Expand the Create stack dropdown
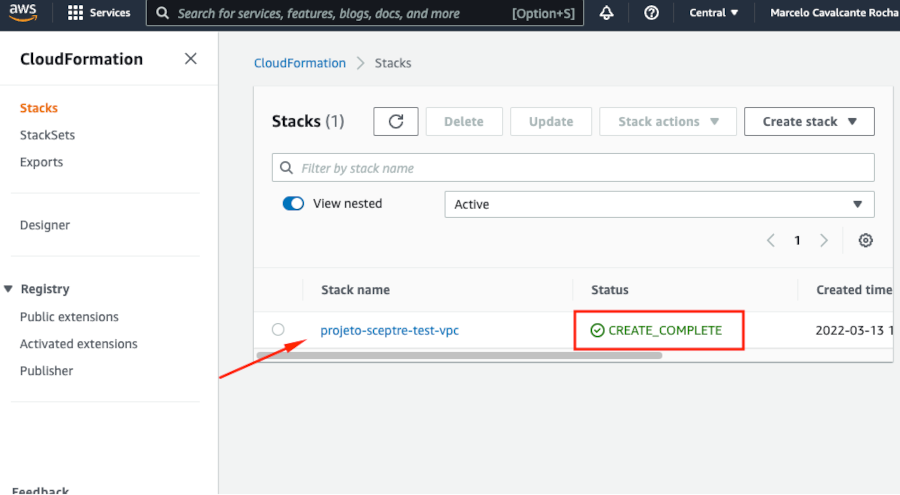This screenshot has width=900, height=495. tap(809, 121)
